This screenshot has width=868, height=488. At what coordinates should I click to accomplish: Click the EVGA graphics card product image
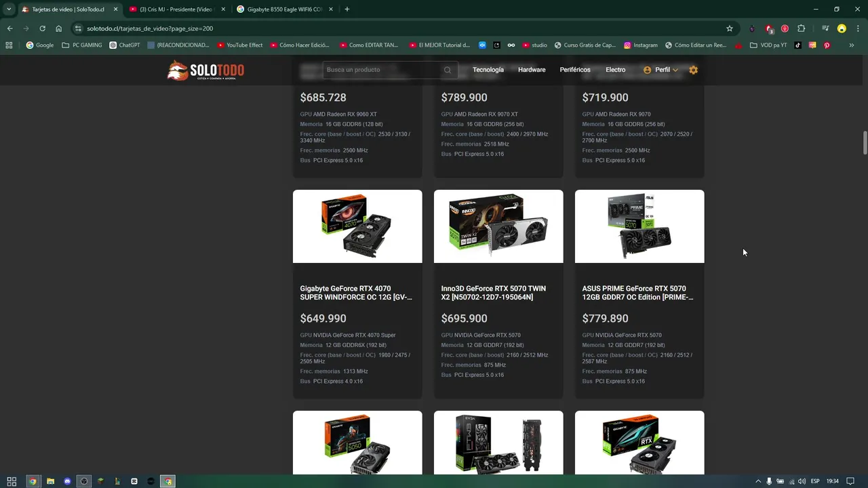[498, 443]
